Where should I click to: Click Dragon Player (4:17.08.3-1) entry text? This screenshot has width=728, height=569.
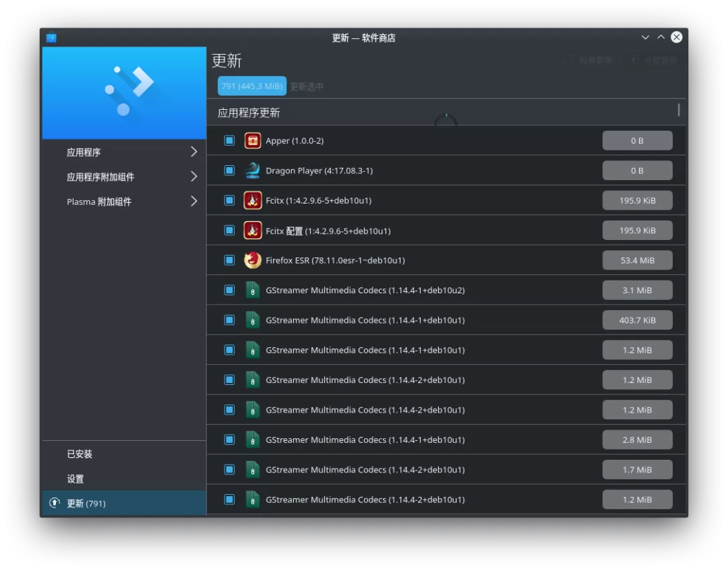319,171
